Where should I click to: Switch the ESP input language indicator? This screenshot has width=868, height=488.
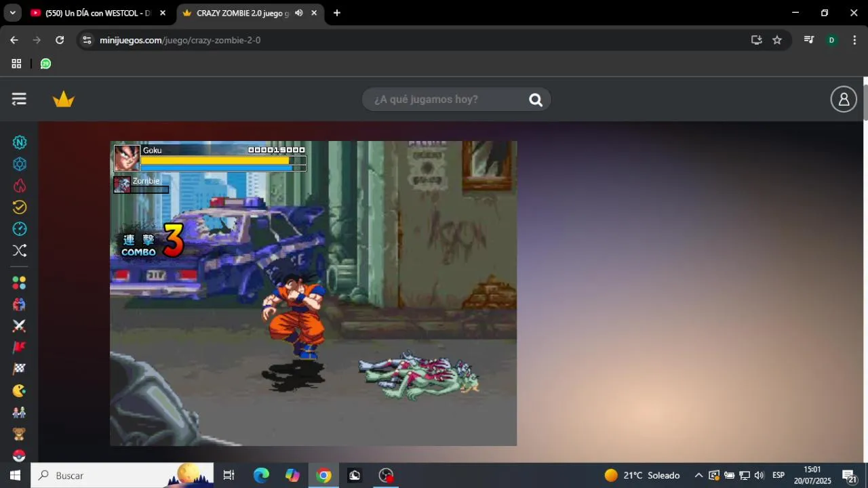(x=778, y=475)
